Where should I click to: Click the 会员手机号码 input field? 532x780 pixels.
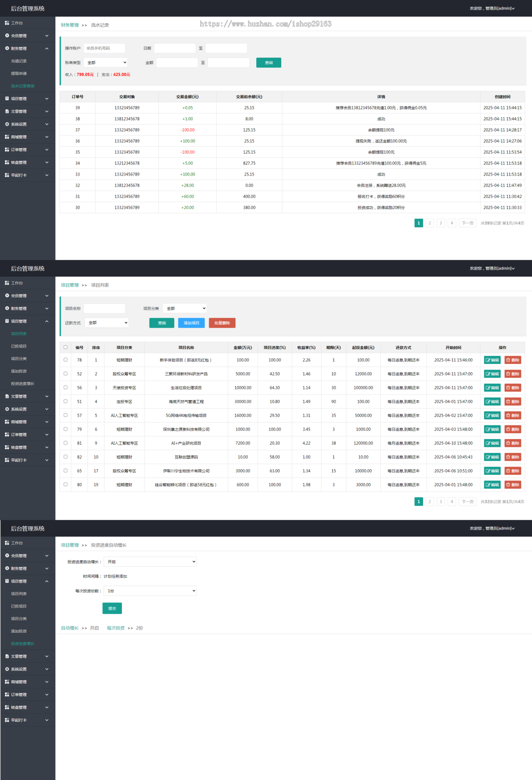[x=105, y=48]
